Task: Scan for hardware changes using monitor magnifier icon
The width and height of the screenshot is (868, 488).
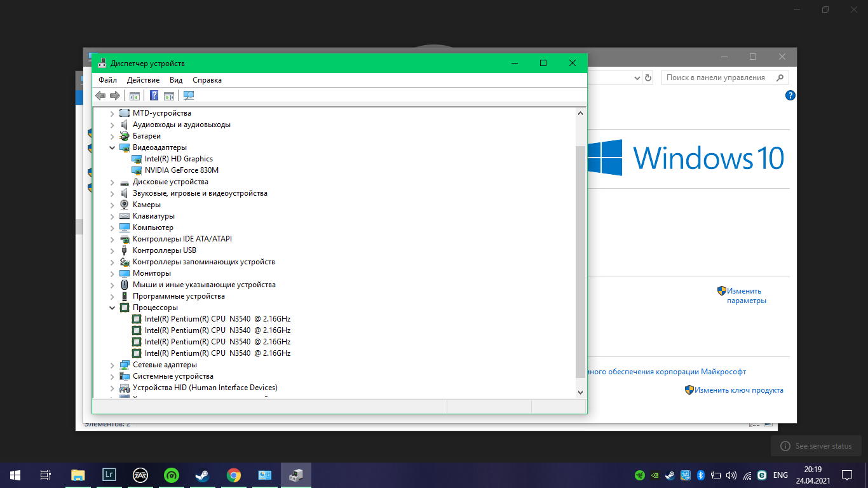Action: click(189, 95)
